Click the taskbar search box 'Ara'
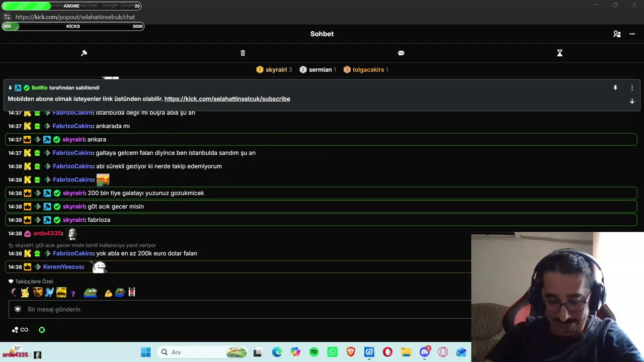This screenshot has height=362, width=644. (202, 352)
